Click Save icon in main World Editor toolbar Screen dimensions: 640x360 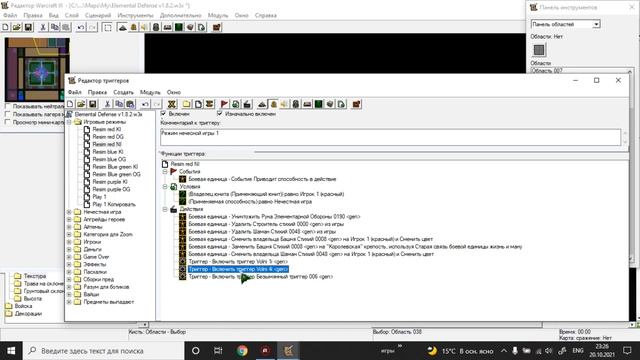coord(28,27)
